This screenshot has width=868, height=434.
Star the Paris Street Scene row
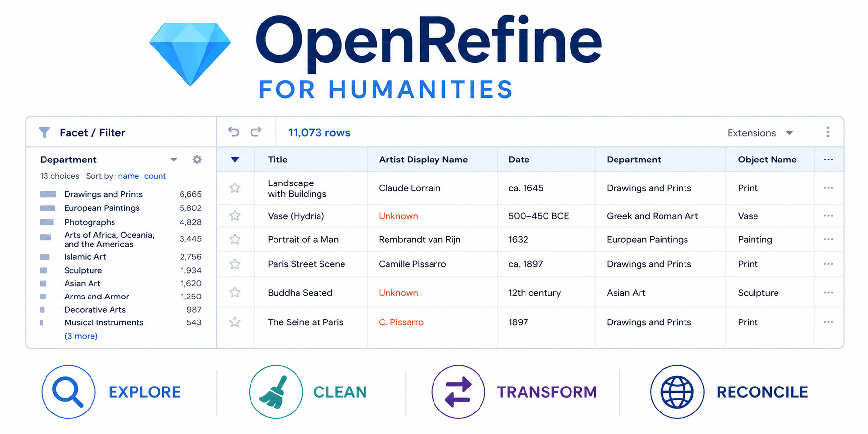click(235, 264)
